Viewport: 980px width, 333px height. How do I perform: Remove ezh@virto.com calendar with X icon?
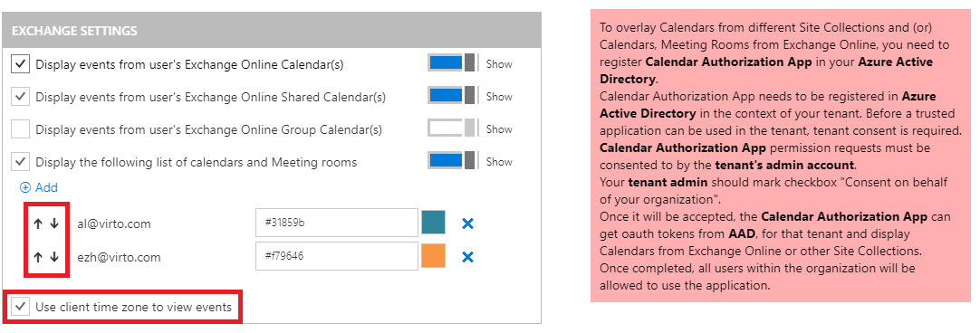click(467, 257)
